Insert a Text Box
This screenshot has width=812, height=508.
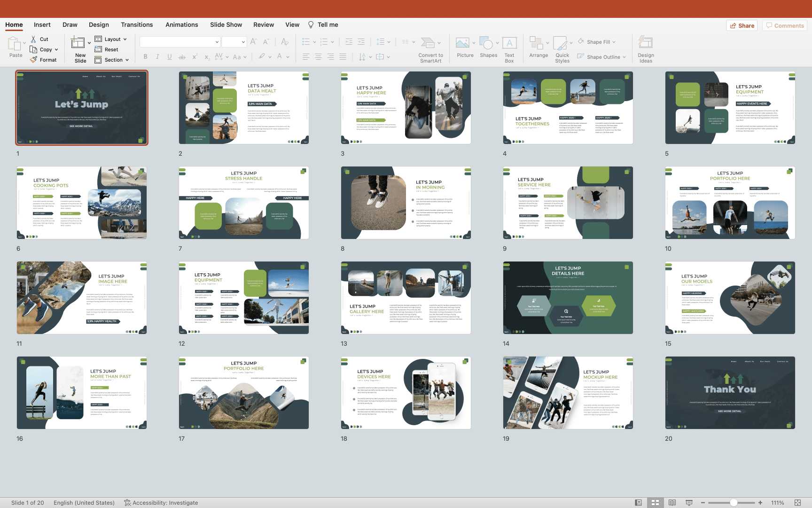coord(509,43)
